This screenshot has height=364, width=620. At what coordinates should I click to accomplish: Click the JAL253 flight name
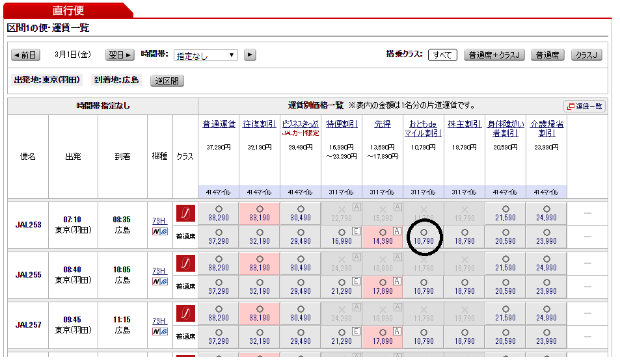coord(28,225)
